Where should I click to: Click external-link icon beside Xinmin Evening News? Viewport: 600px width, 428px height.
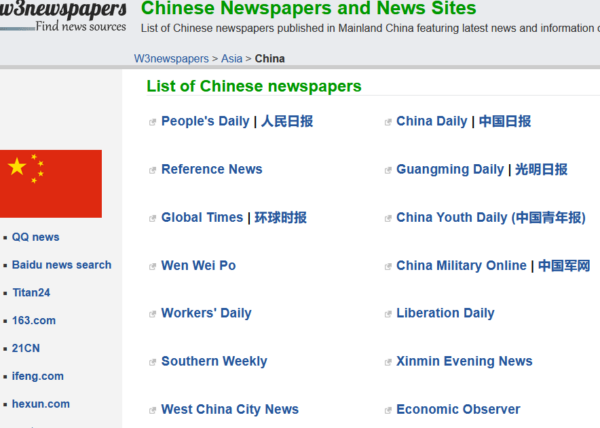388,362
